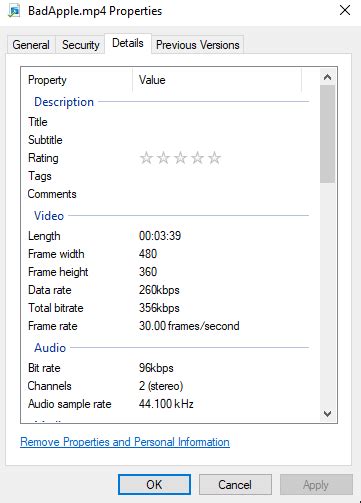Select the Total bitrate label
Screen dimensions: 361x503
56,308
